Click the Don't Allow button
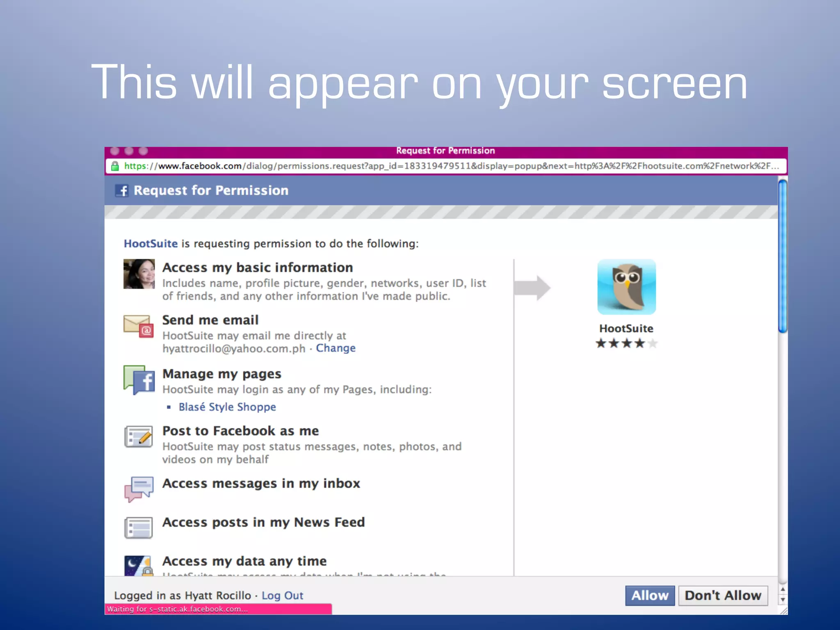840x630 pixels. [723, 595]
